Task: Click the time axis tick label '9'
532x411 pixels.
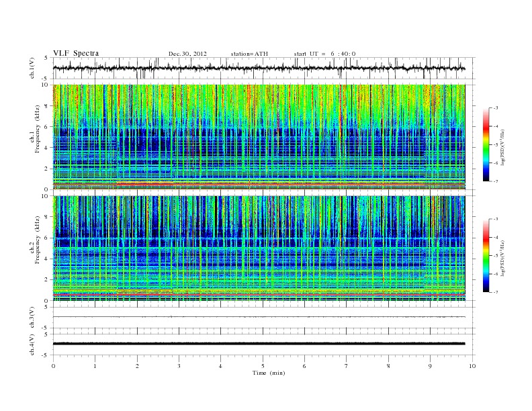Action: tap(430, 366)
